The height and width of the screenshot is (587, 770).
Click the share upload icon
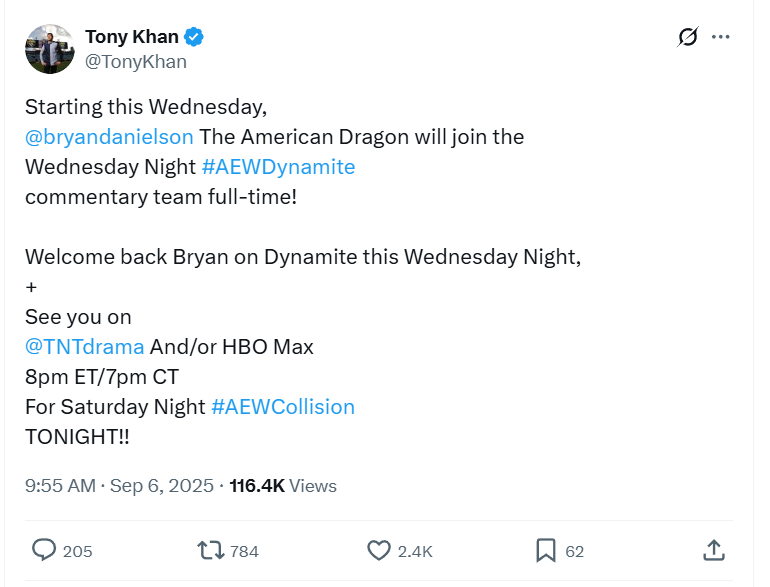point(713,550)
